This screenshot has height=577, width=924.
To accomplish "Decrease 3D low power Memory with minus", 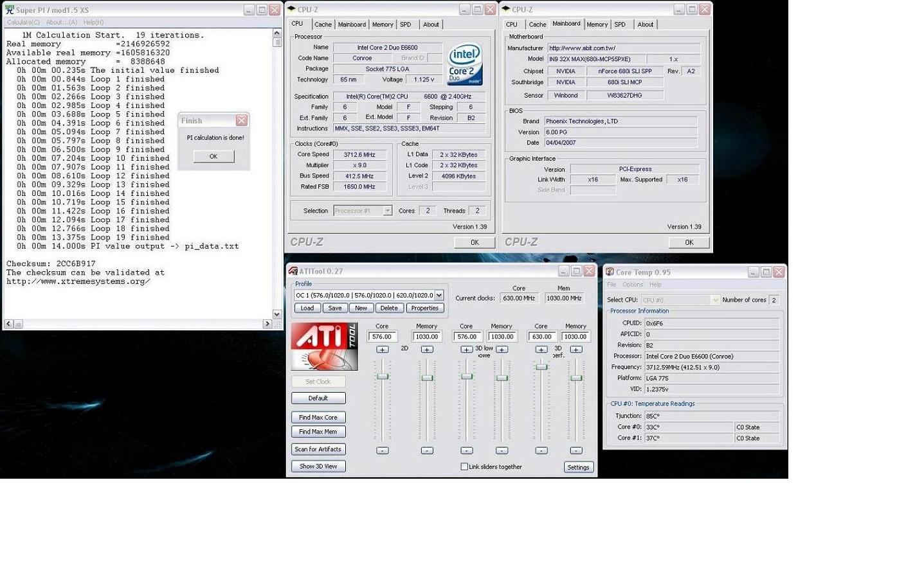I will [502, 450].
